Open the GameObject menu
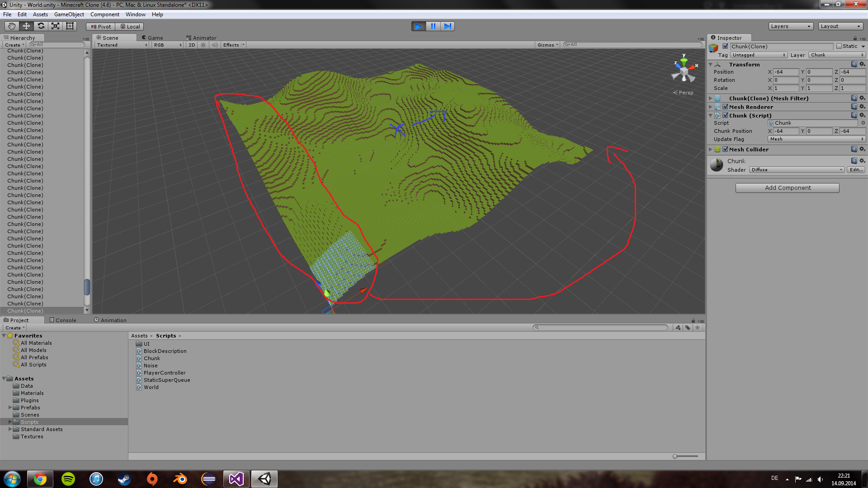The height and width of the screenshot is (488, 868). click(x=69, y=14)
